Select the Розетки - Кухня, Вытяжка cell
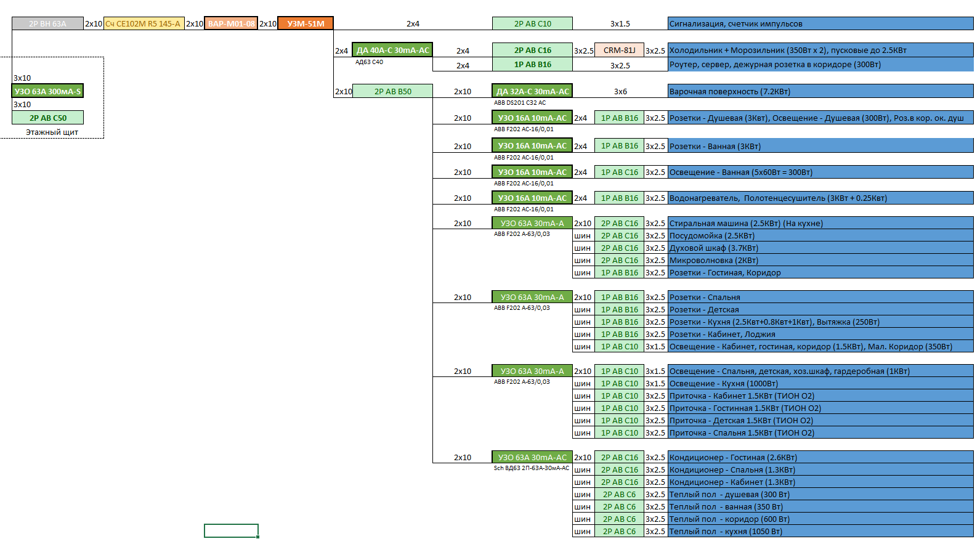The image size is (980, 544). (x=820, y=322)
